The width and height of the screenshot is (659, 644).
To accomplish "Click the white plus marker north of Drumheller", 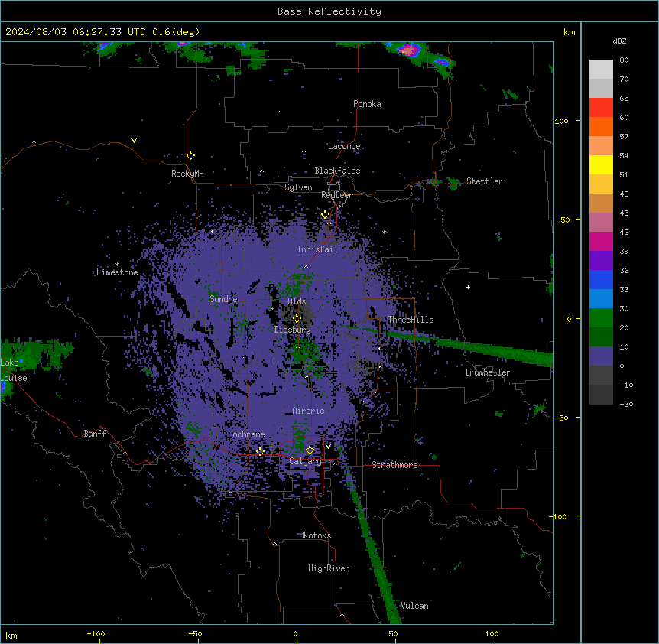I will pyautogui.click(x=468, y=287).
